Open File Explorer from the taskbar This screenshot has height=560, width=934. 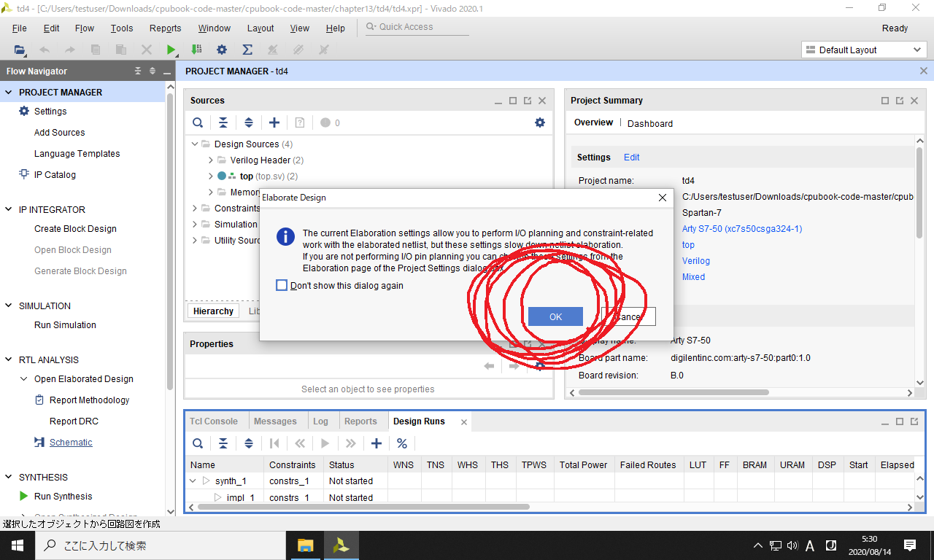[x=305, y=545]
